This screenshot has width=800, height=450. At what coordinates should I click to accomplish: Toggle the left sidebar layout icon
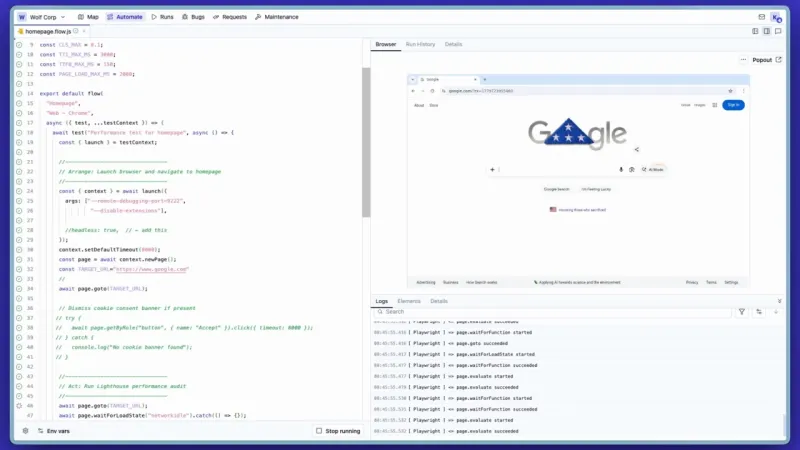click(x=755, y=31)
